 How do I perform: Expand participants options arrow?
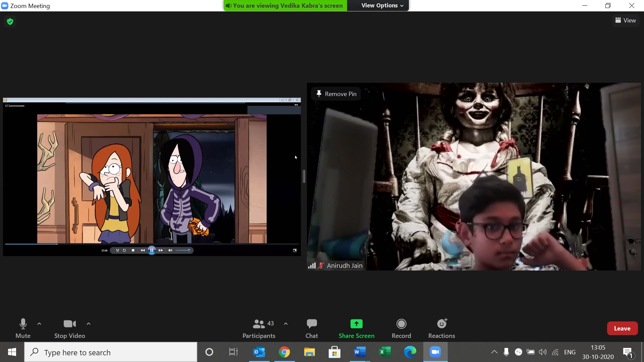click(286, 324)
